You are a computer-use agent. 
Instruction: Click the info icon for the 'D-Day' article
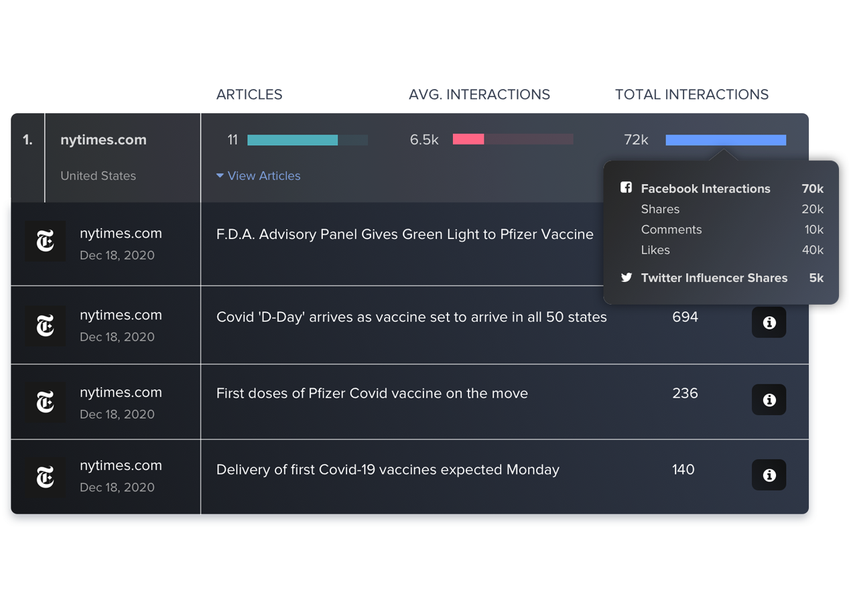769,323
